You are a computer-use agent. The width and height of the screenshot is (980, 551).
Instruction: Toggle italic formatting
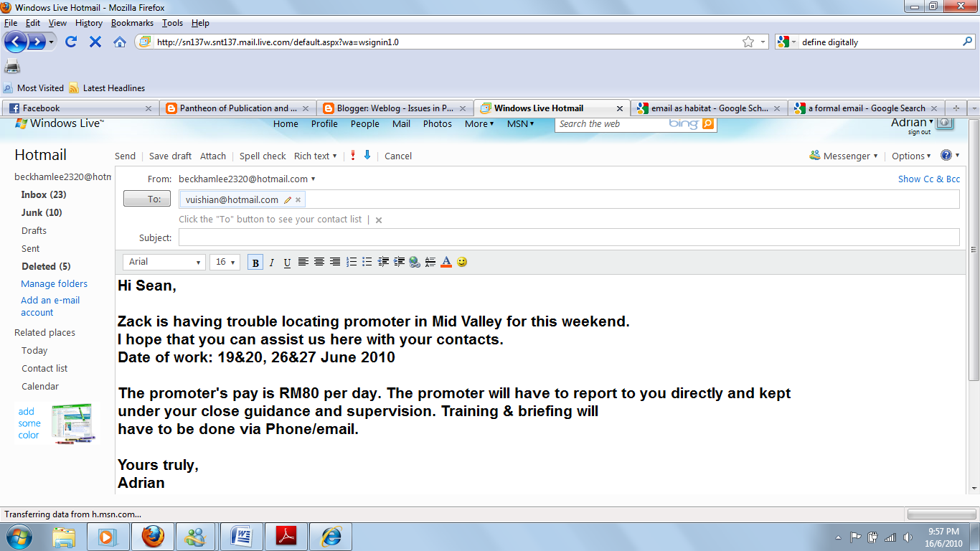click(x=271, y=263)
